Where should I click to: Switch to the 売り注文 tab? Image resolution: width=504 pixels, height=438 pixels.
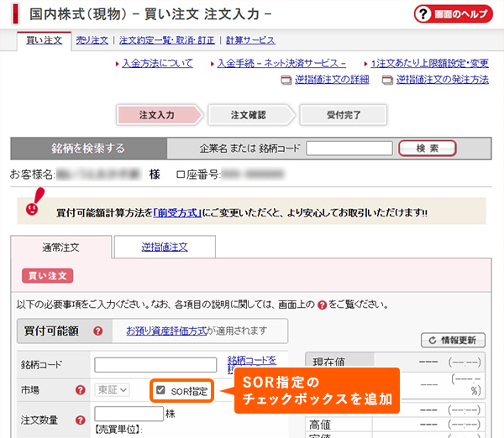click(x=92, y=40)
